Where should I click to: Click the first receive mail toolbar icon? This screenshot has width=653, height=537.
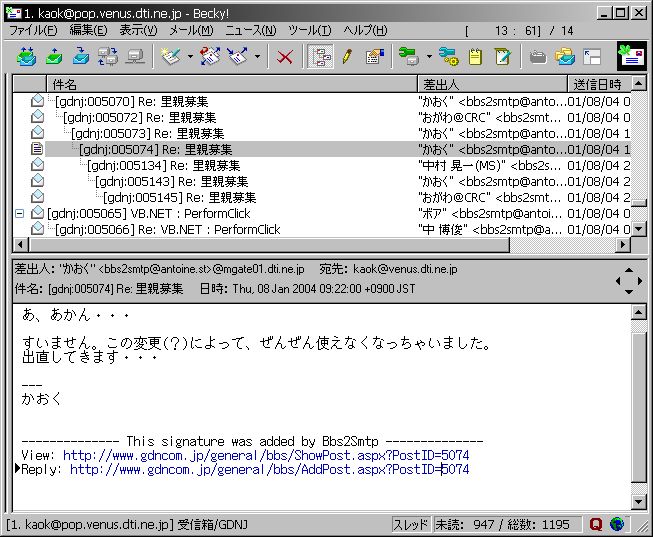pos(27,57)
